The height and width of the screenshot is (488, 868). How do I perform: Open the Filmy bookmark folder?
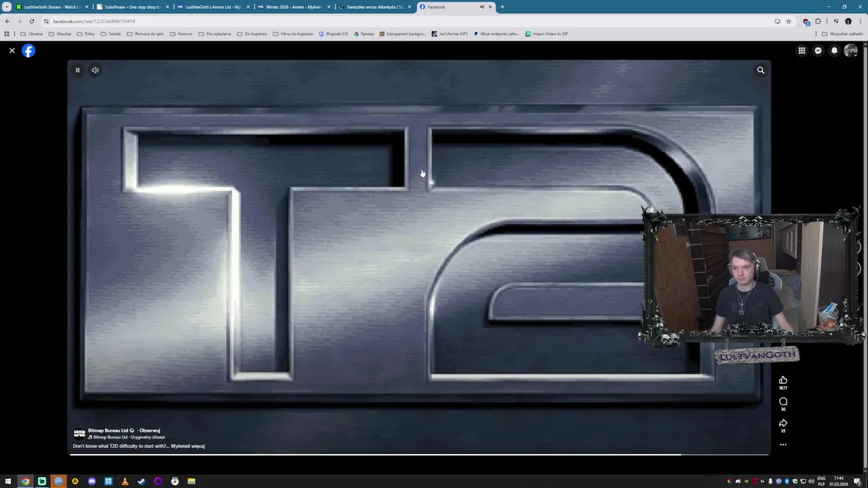pos(85,34)
